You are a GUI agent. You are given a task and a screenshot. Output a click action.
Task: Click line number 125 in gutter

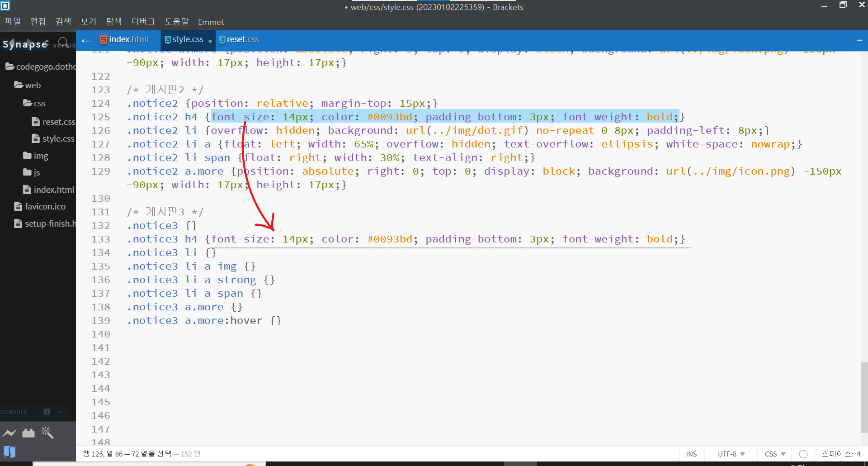101,117
